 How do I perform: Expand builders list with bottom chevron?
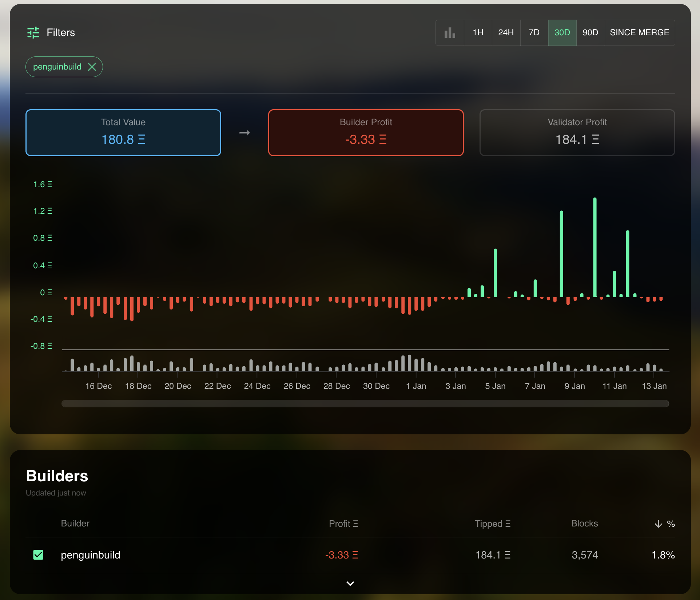(350, 584)
